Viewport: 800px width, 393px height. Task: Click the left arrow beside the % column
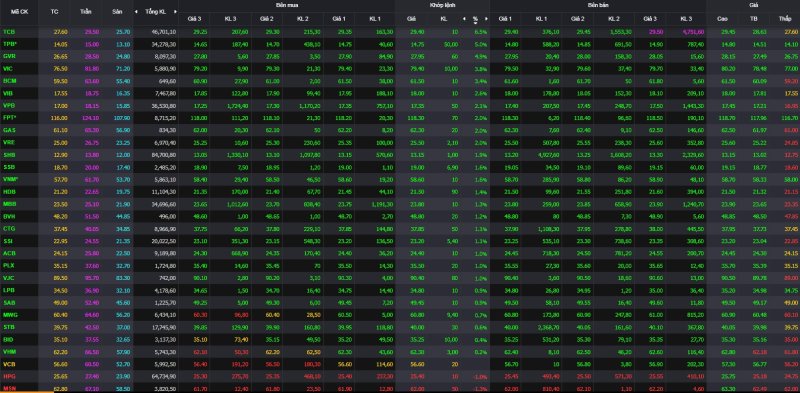[464, 19]
